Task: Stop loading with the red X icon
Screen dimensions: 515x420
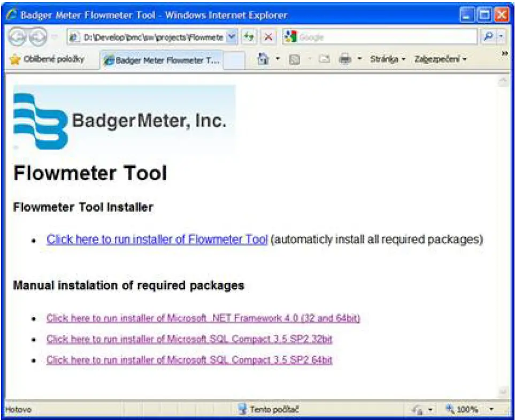Action: pos(268,37)
